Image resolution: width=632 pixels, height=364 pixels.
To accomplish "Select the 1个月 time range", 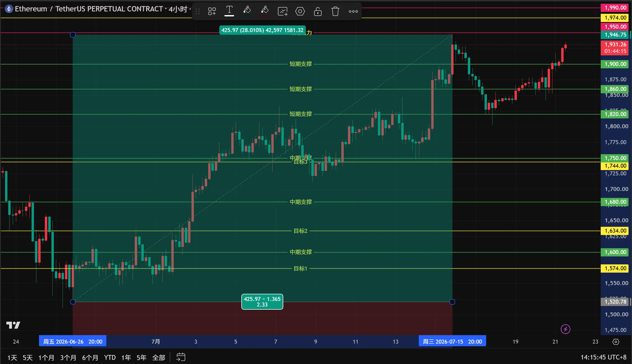I will 46,358.
